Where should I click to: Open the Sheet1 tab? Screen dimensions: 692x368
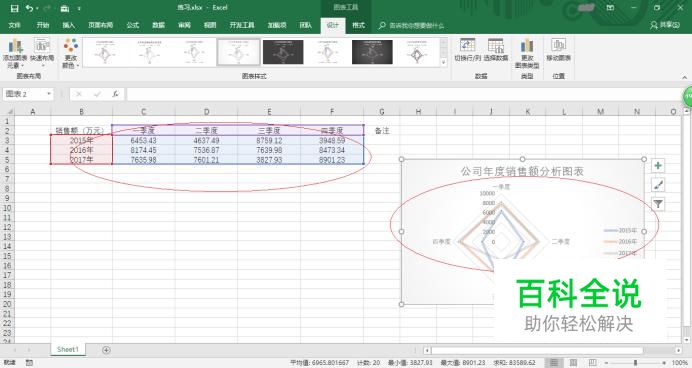68,349
